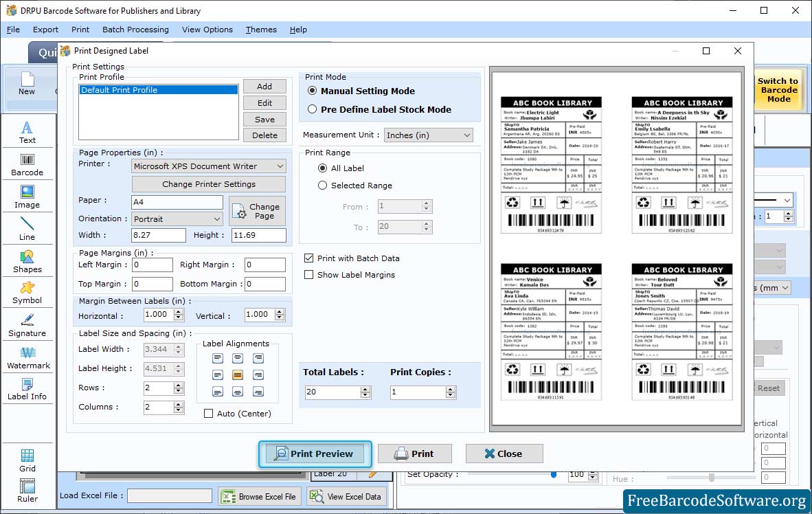Choose All Label print range

341,168
